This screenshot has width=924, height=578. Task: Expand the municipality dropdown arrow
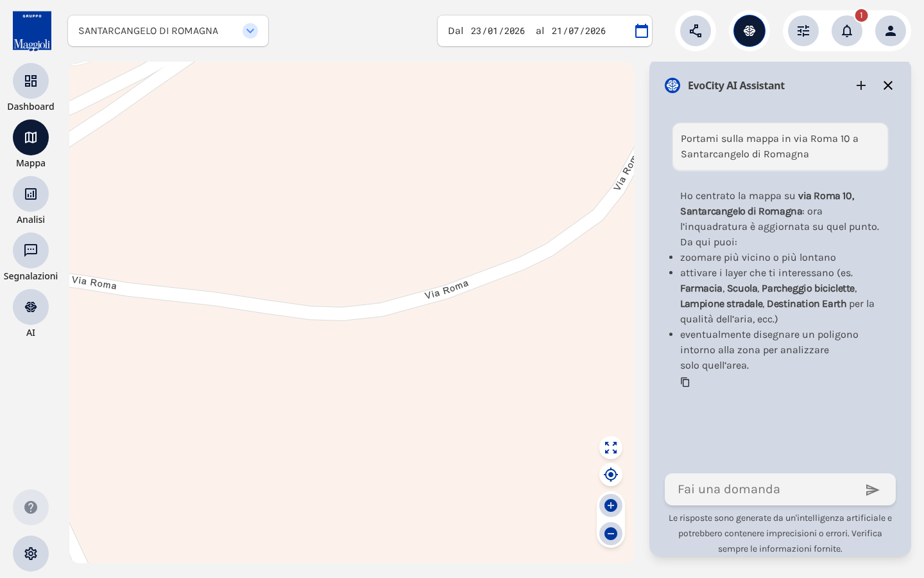[x=250, y=31]
